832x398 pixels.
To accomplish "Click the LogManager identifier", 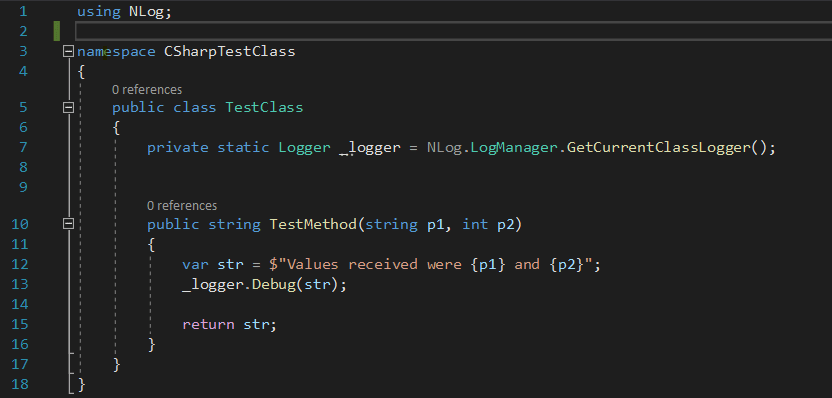I will 514,147.
